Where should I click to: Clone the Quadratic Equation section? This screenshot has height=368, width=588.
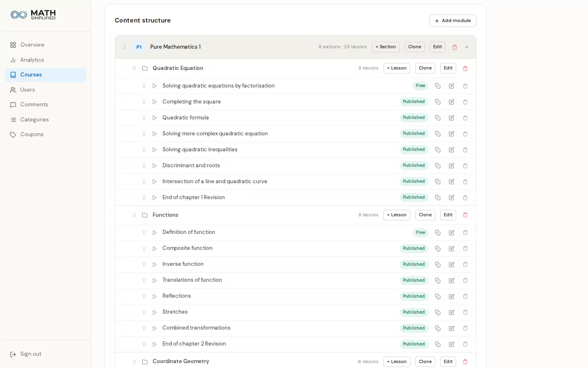click(425, 68)
